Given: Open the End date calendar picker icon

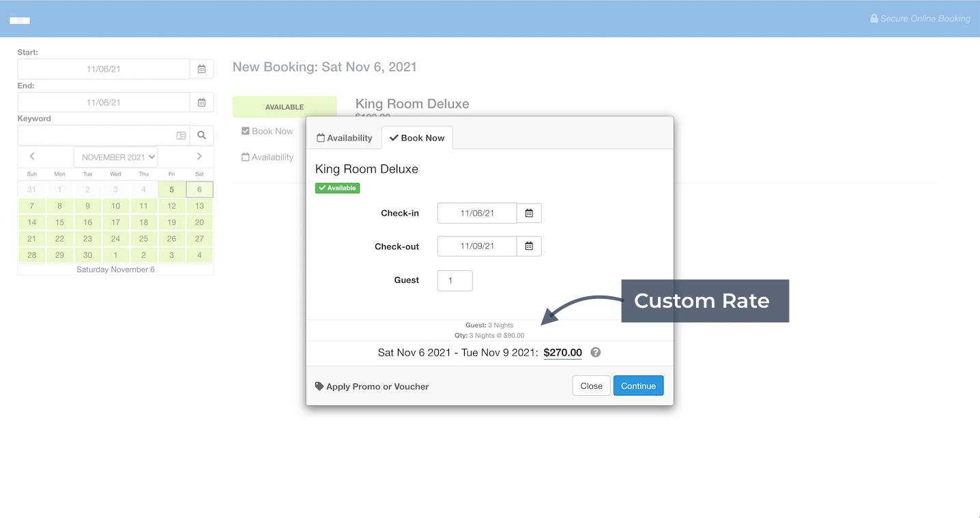Looking at the screenshot, I should point(201,102).
